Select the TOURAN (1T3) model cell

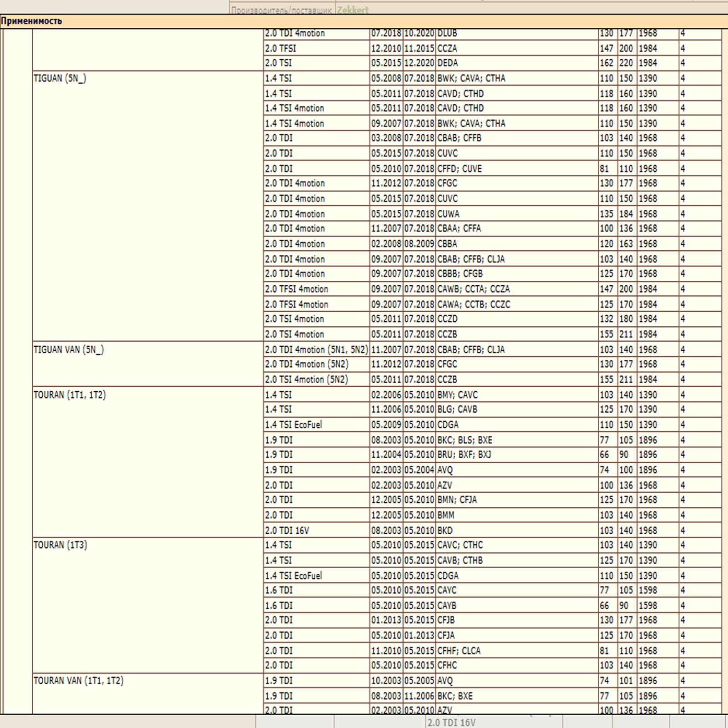click(x=60, y=545)
